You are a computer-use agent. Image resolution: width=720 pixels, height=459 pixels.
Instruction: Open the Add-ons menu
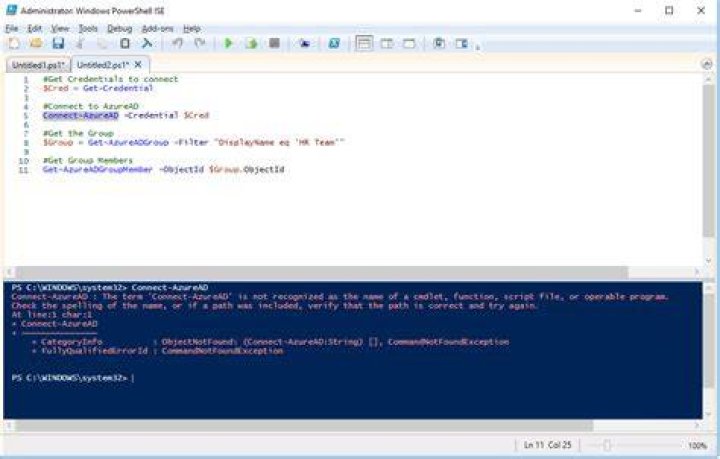click(158, 29)
